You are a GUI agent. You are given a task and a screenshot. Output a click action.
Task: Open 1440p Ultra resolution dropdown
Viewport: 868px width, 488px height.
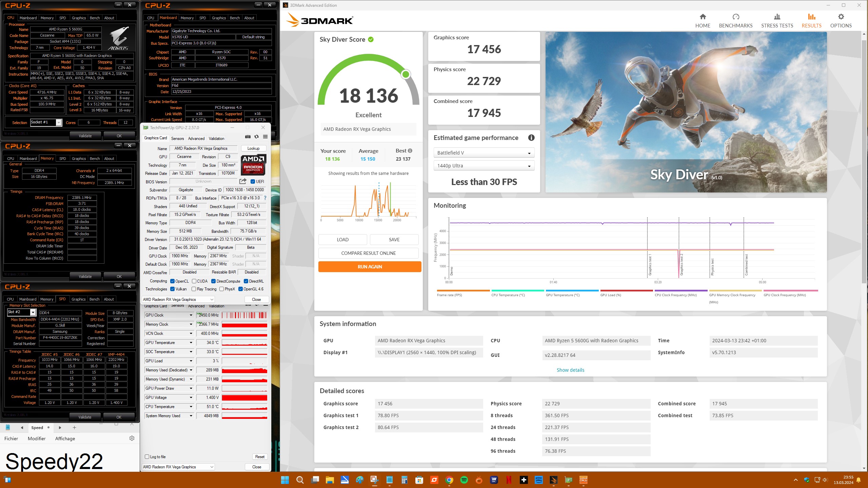pos(484,166)
